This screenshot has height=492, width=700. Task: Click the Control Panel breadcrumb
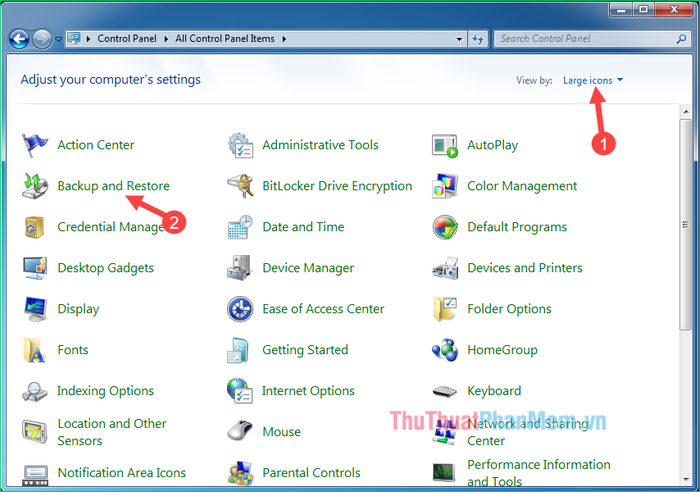tap(127, 39)
